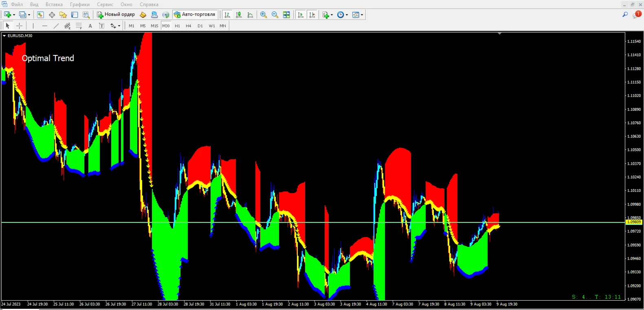The width and height of the screenshot is (644, 310).
Task: Open the search magnifier in top-right
Action: pos(625,15)
